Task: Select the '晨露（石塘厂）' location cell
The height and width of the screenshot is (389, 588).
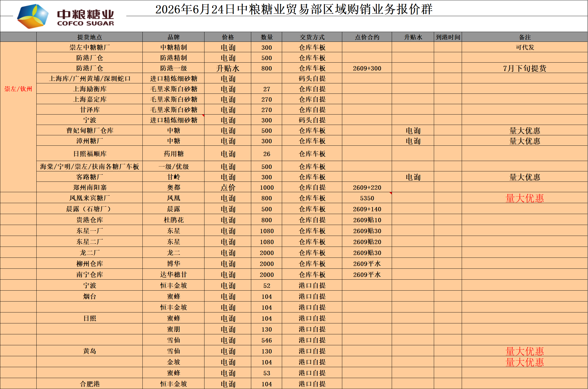Action: [x=89, y=209]
